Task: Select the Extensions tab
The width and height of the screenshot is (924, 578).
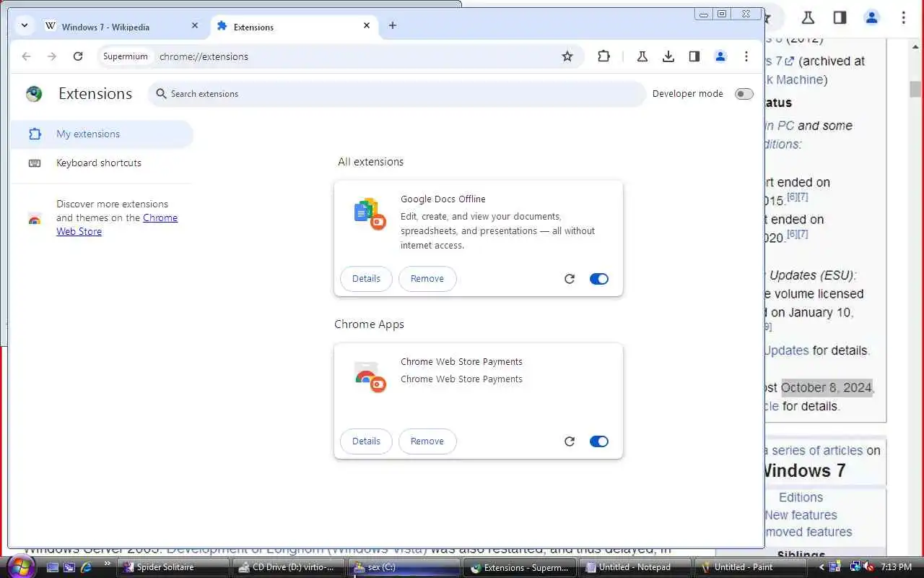Action: tap(295, 27)
